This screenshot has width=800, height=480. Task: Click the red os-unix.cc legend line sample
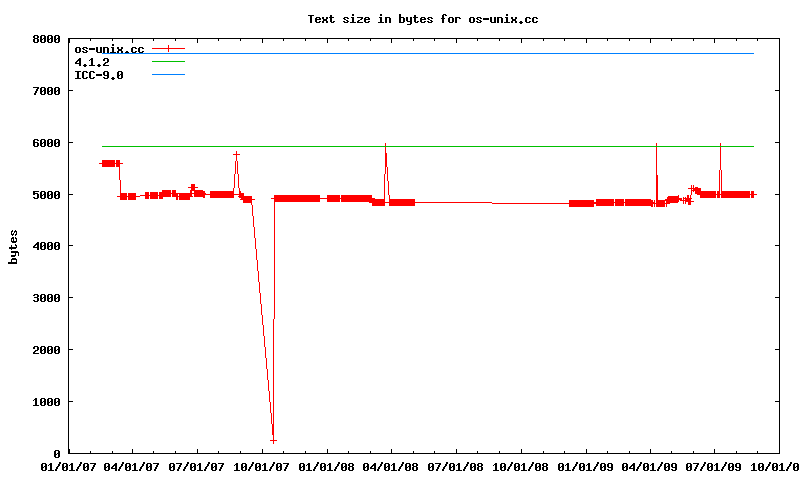[169, 48]
